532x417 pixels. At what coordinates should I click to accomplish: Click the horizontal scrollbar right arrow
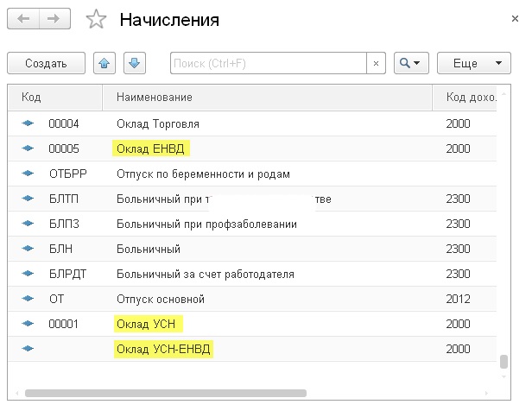click(x=486, y=393)
